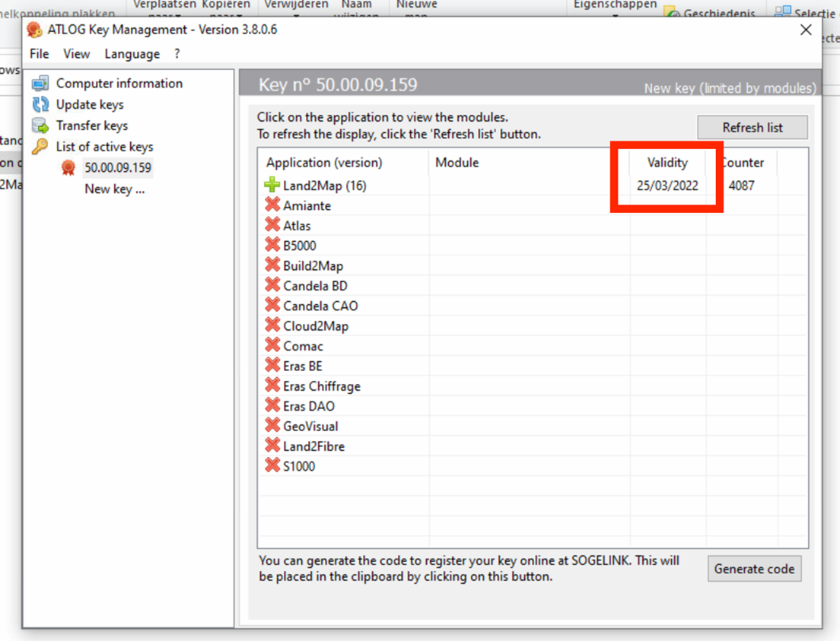
Task: Select key 50.00.09.159 in the sidebar tree
Action: 118,167
